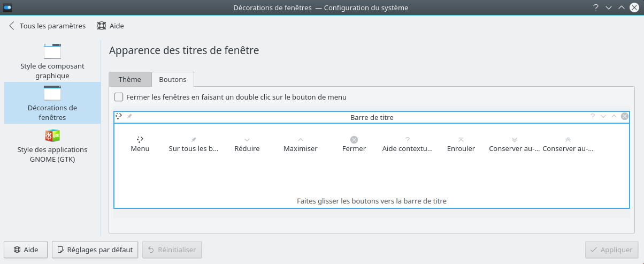Viewport: 644px width, 264px height.
Task: Click the first 'Conserver au-...' double chevron down icon
Action: pyautogui.click(x=515, y=139)
